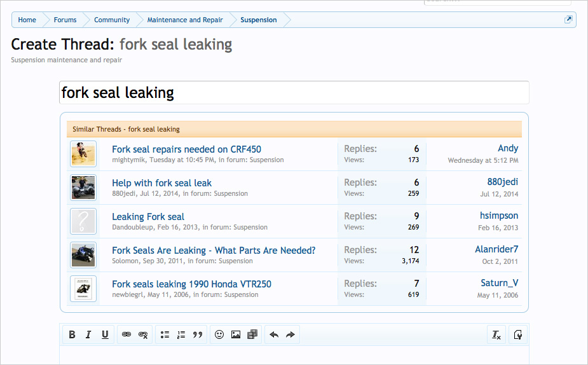This screenshot has height=365, width=588.
Task: Insert an unordered bullet list
Action: (165, 334)
